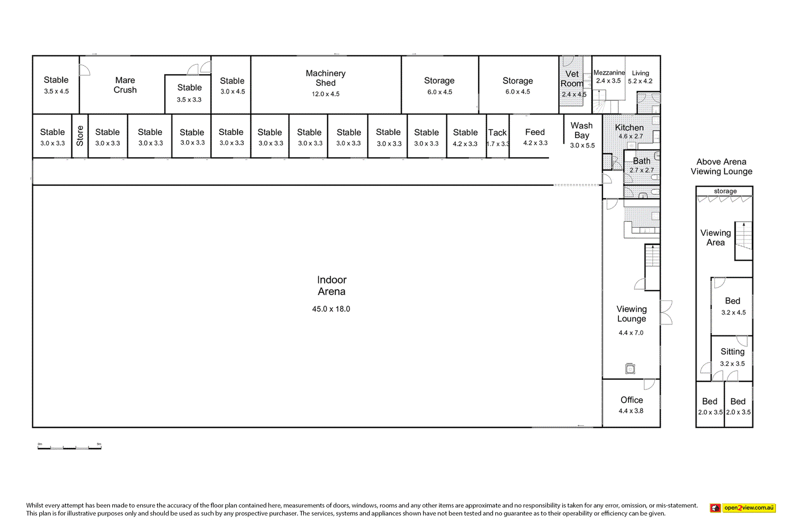Select the Viewing Lounge 4.4 x 7.0 label
798x532 pixels.
point(631,320)
